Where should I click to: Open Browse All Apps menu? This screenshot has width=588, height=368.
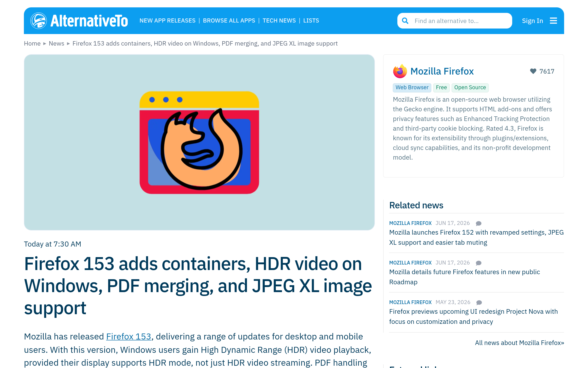pos(229,21)
